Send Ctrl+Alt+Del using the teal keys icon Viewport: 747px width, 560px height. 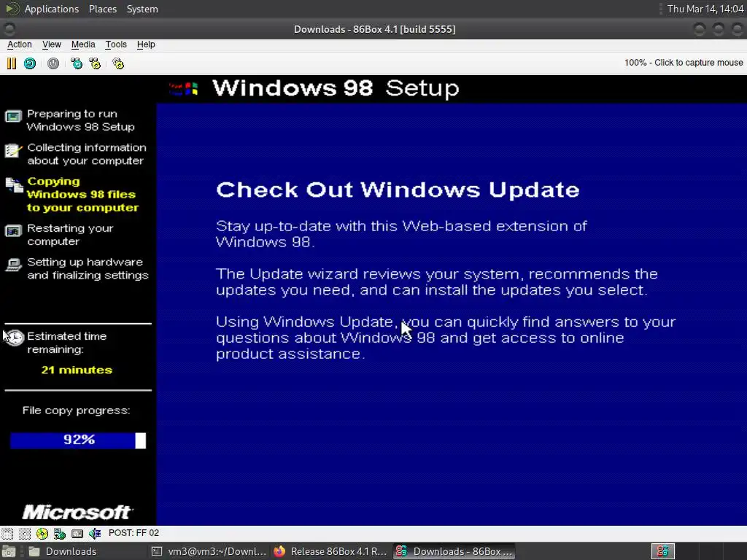click(x=76, y=63)
